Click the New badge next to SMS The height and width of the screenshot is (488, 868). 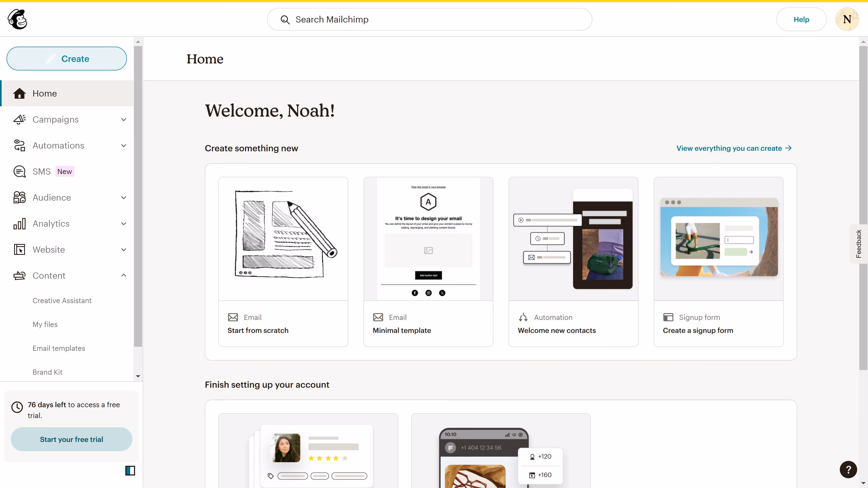click(x=64, y=171)
